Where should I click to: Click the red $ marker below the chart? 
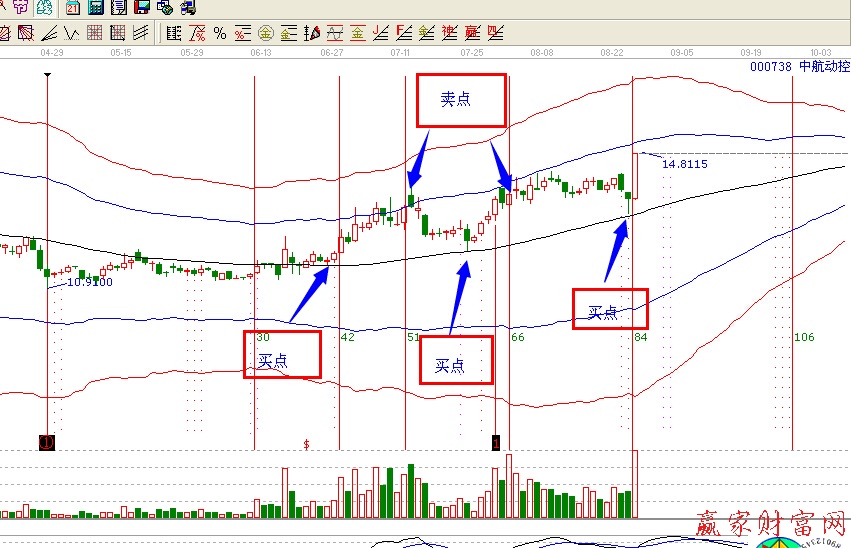307,442
